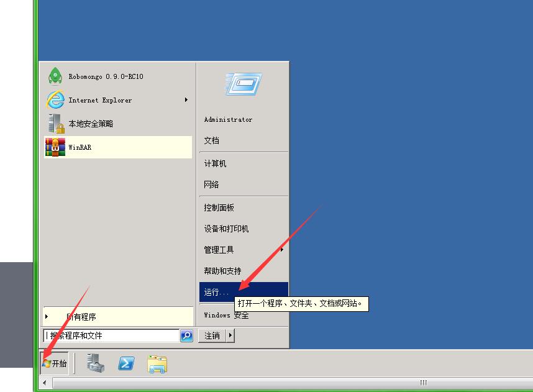533x392 pixels.
Task: Expand Internet Explorer submenu arrow
Action: pyautogui.click(x=186, y=100)
